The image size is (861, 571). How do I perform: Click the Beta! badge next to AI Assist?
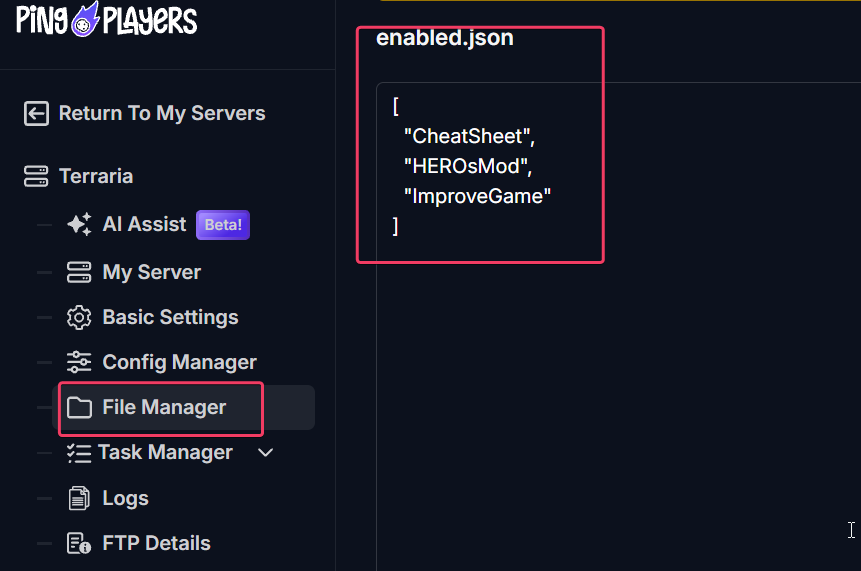coord(223,225)
